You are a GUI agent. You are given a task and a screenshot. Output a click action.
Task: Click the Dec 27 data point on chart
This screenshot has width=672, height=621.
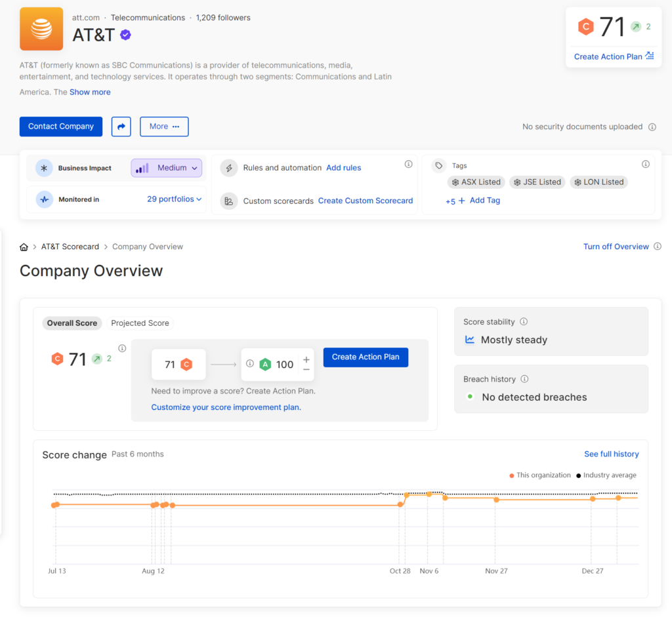coord(593,499)
